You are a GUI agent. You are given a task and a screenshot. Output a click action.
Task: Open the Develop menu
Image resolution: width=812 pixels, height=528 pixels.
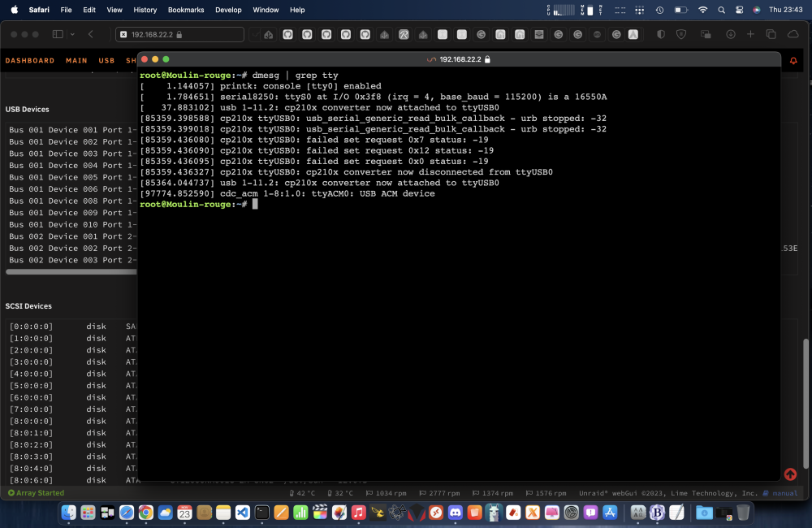coord(228,10)
